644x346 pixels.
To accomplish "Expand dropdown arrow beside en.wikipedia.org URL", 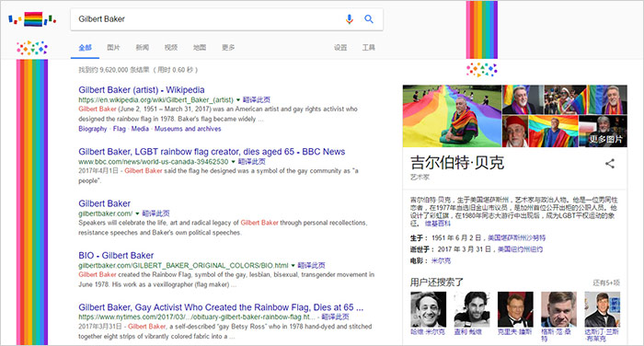I will (237, 100).
